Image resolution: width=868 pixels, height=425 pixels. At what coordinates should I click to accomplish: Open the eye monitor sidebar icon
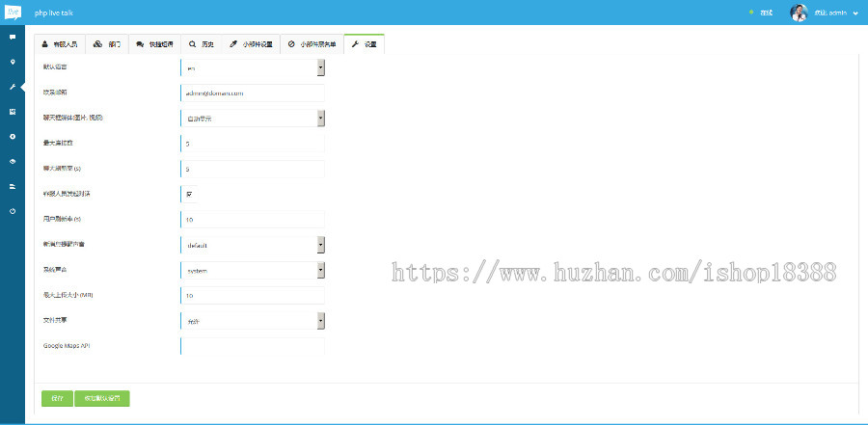pos(13,161)
